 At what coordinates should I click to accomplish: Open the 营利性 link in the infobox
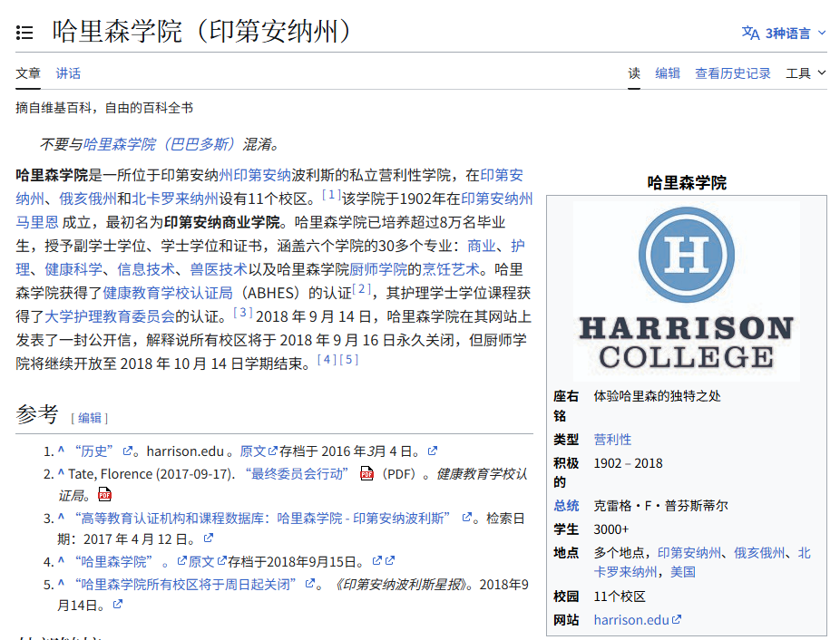612,439
